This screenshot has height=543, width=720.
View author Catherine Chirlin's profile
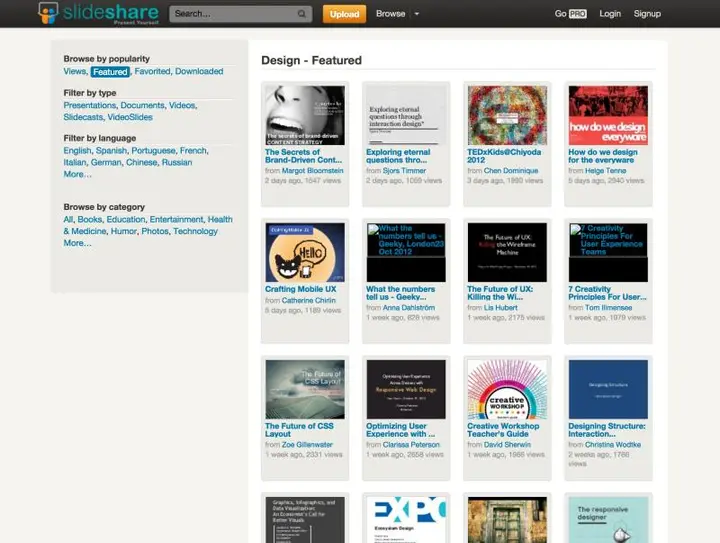[x=308, y=301]
